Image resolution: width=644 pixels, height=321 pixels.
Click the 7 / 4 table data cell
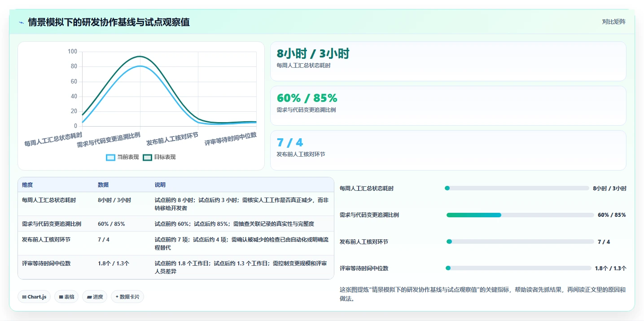tap(104, 240)
